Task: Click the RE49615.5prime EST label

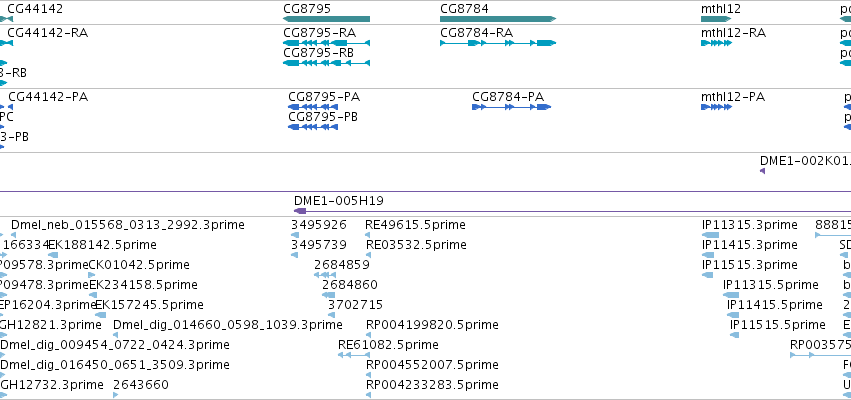Action: coord(416,225)
